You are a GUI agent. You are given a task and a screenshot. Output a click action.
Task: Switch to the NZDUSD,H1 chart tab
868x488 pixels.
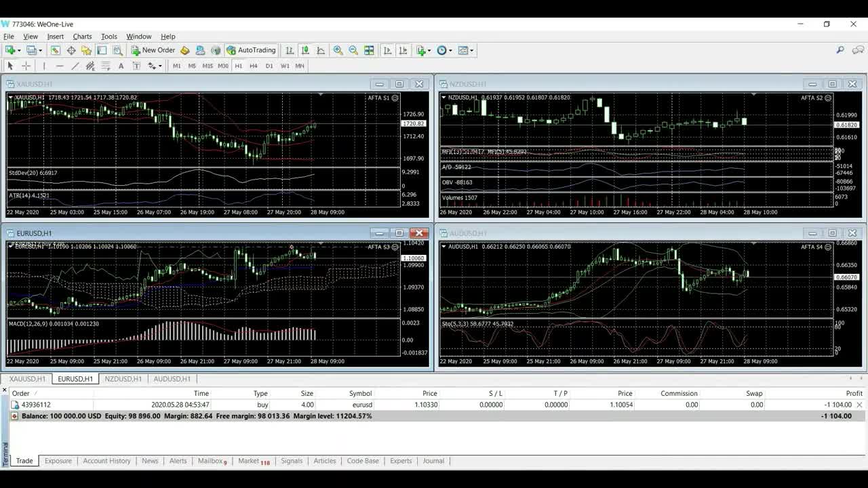[x=123, y=379]
